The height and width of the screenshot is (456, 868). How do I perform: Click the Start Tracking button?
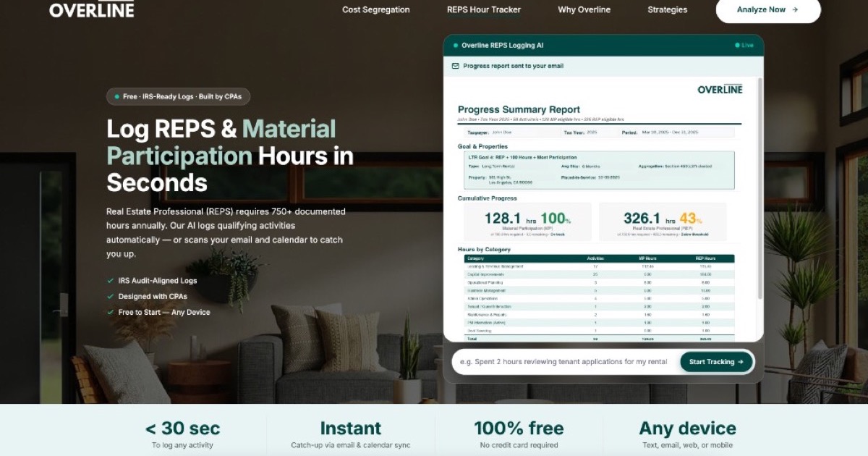point(716,362)
